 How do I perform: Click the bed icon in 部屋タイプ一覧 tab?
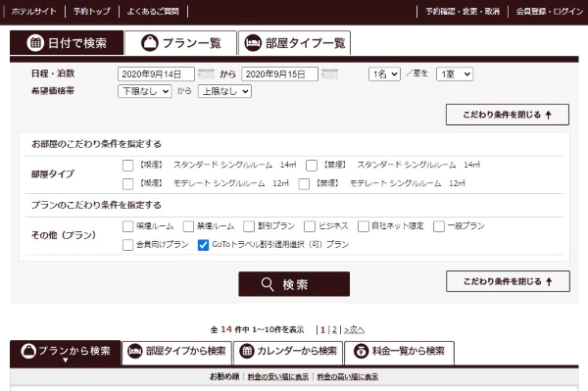(253, 43)
